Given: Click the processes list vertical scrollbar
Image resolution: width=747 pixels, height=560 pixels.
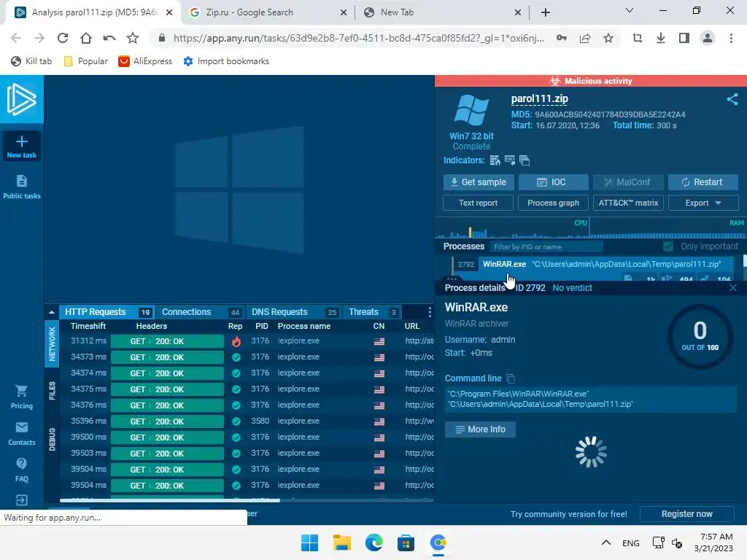Looking at the screenshot, I should click(x=744, y=262).
